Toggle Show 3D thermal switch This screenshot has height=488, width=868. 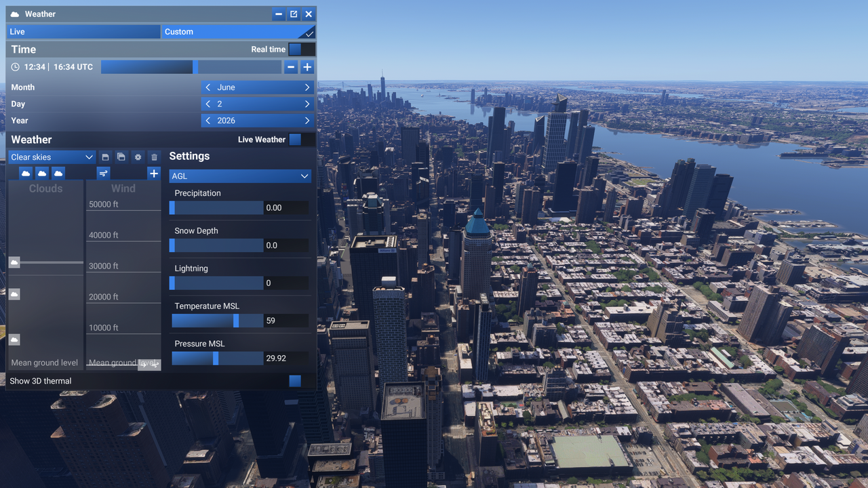301,381
